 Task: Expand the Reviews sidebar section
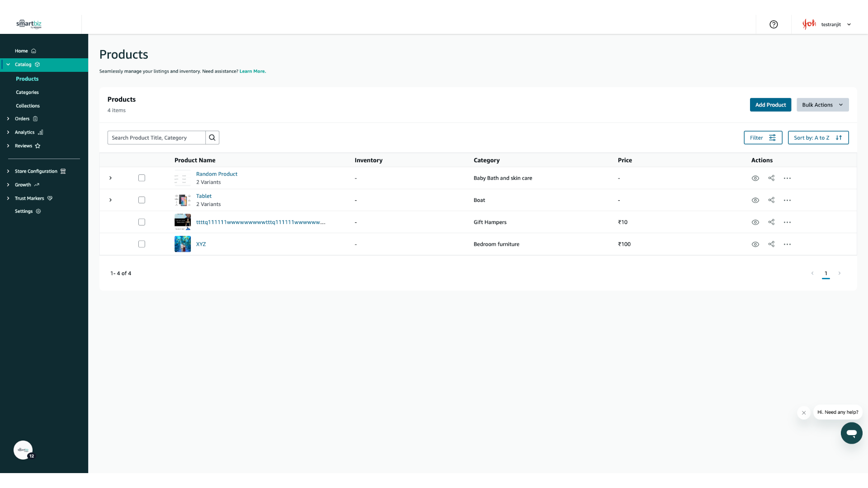pos(8,146)
